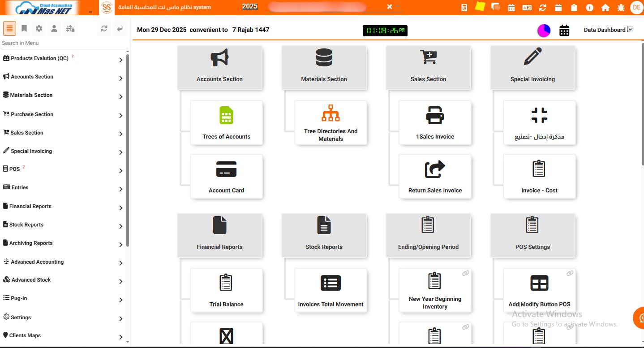Open New Year Beginning Inventory
This screenshot has width=644, height=348.
click(x=435, y=290)
